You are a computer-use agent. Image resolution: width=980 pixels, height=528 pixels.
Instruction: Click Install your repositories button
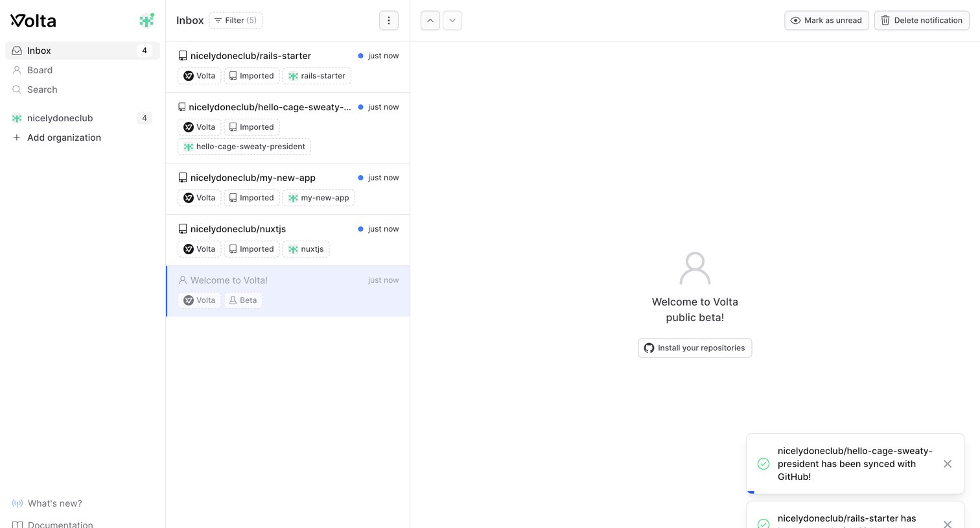[x=695, y=348]
